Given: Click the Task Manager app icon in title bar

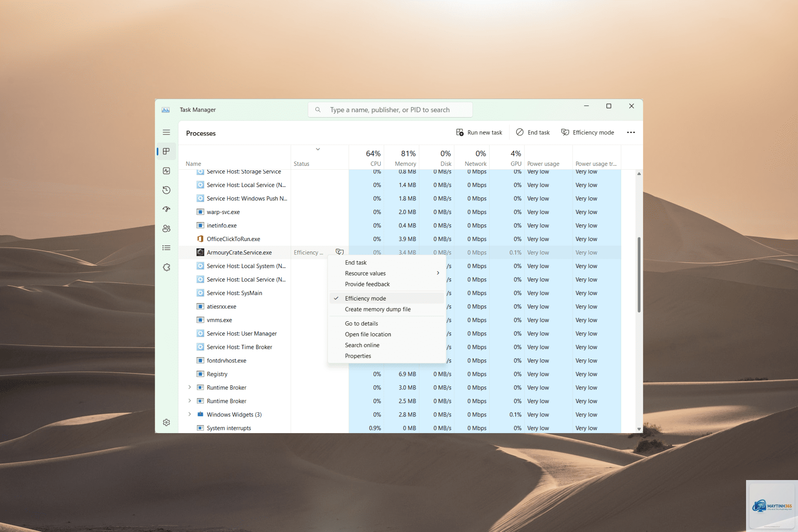Looking at the screenshot, I should [165, 110].
